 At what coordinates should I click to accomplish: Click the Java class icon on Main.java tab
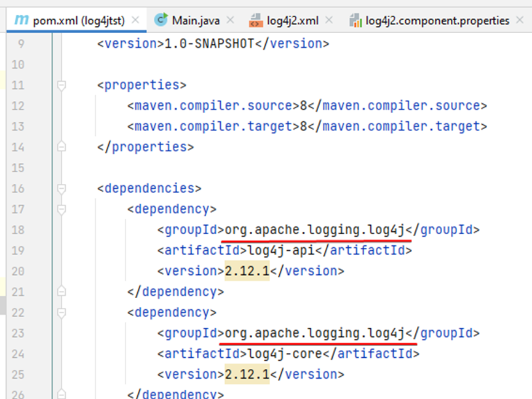[x=161, y=20]
